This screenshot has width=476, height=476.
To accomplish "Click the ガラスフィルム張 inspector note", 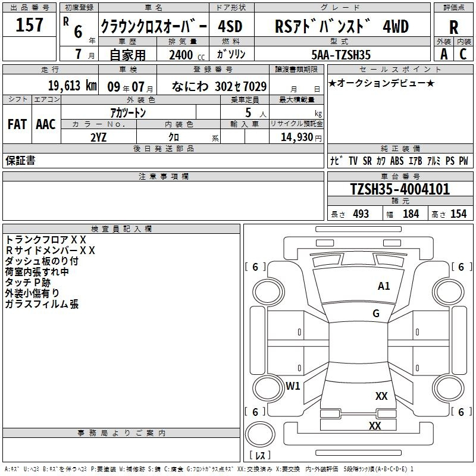I will (x=42, y=304).
